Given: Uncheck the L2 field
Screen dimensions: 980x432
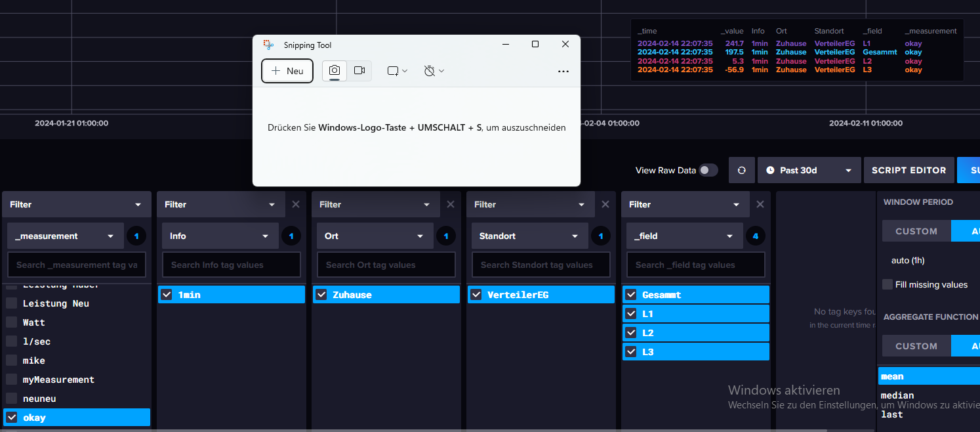Looking at the screenshot, I should (x=631, y=333).
